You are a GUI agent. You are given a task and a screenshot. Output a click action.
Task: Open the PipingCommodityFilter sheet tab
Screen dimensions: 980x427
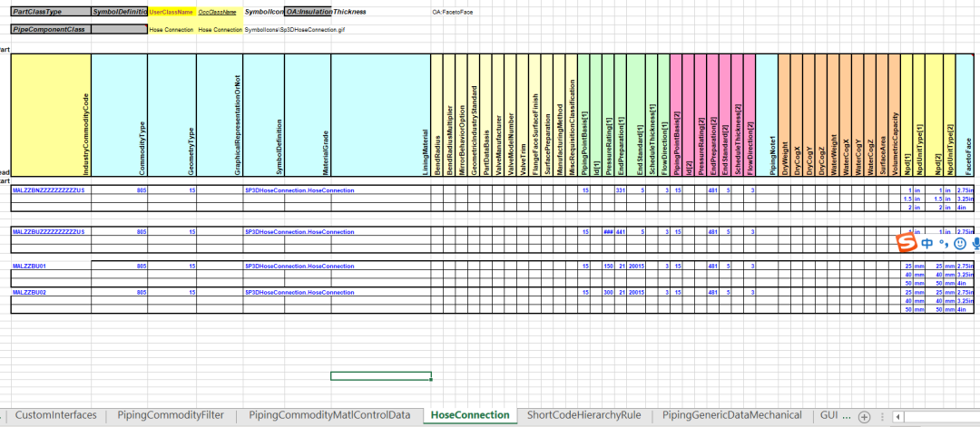click(171, 415)
